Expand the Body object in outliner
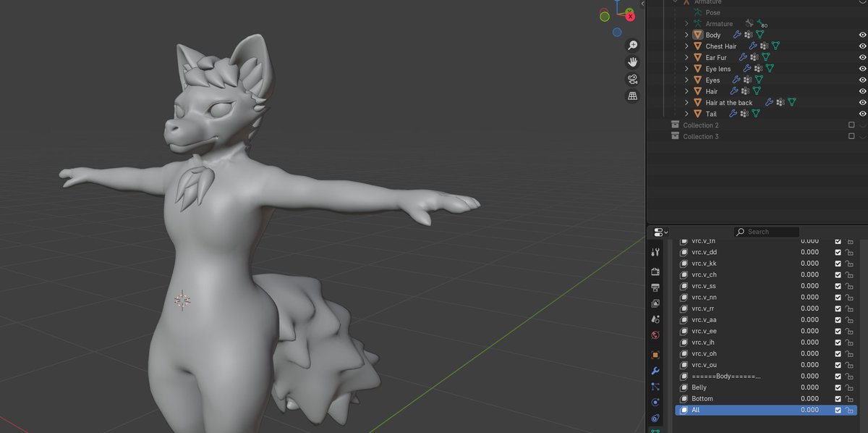This screenshot has width=868, height=433. (686, 35)
